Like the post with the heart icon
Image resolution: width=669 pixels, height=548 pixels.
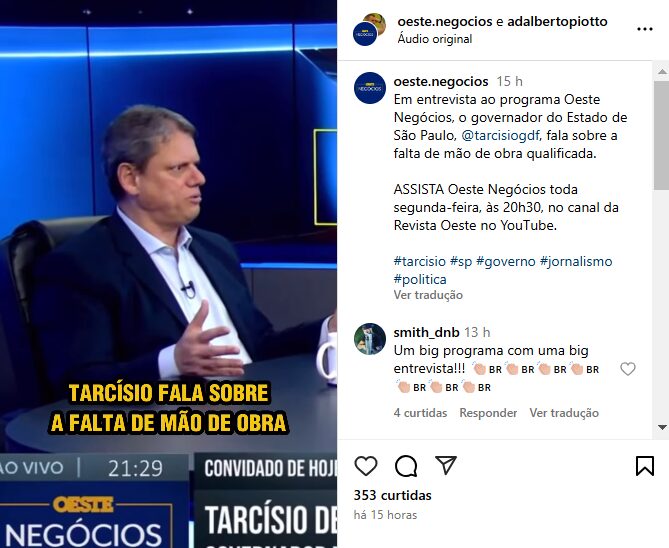point(366,466)
